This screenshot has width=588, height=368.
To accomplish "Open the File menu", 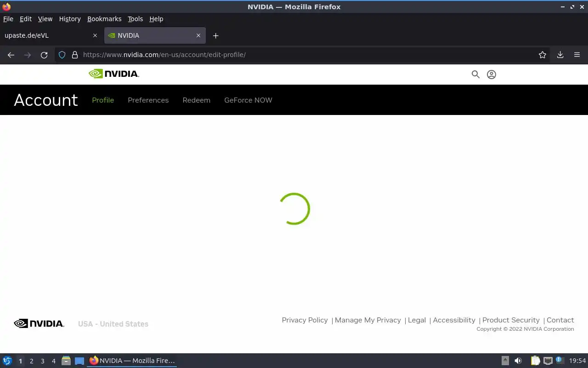I will 8,19.
